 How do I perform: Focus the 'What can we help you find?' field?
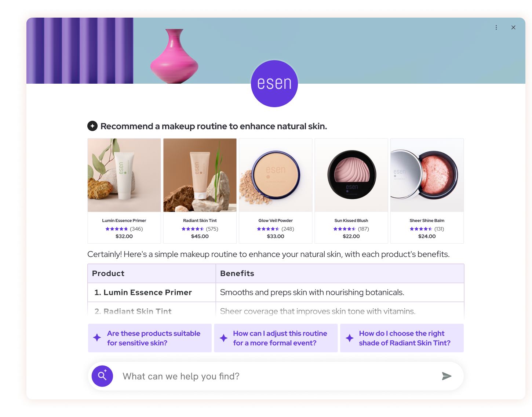pyautogui.click(x=279, y=376)
